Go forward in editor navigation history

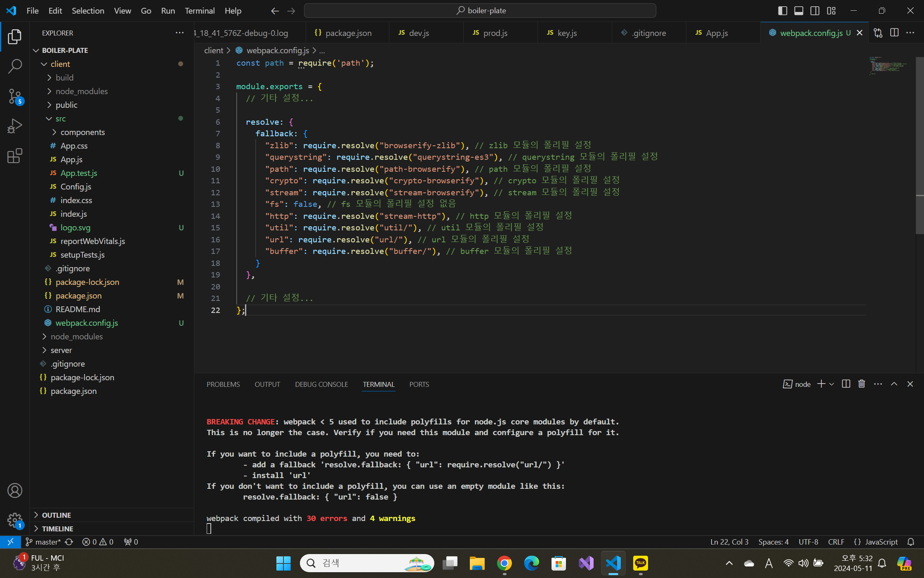point(291,11)
